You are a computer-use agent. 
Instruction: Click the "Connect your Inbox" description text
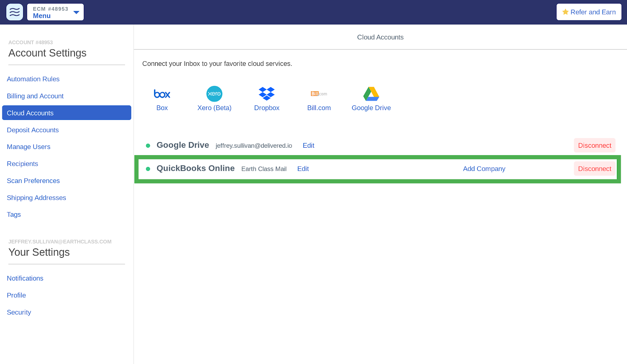pyautogui.click(x=217, y=63)
